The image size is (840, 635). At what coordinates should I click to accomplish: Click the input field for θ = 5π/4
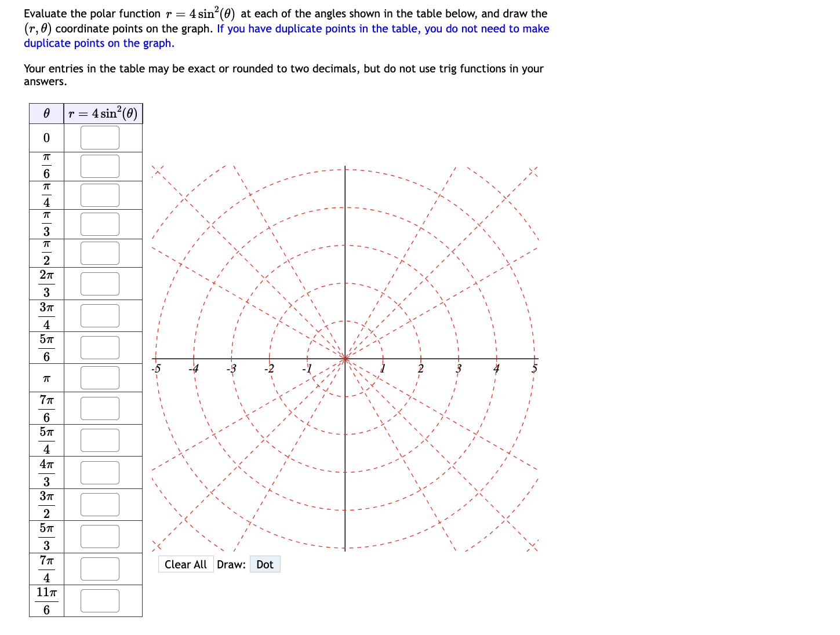(x=99, y=440)
